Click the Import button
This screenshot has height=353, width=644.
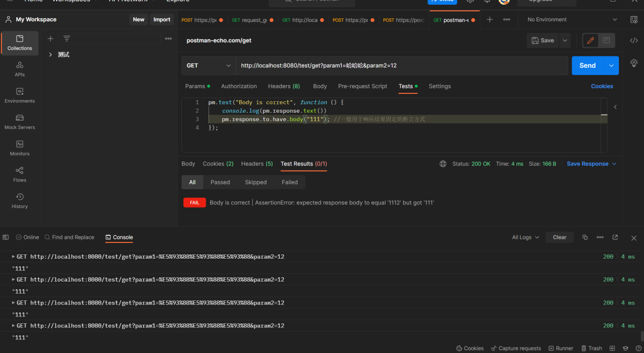[162, 20]
